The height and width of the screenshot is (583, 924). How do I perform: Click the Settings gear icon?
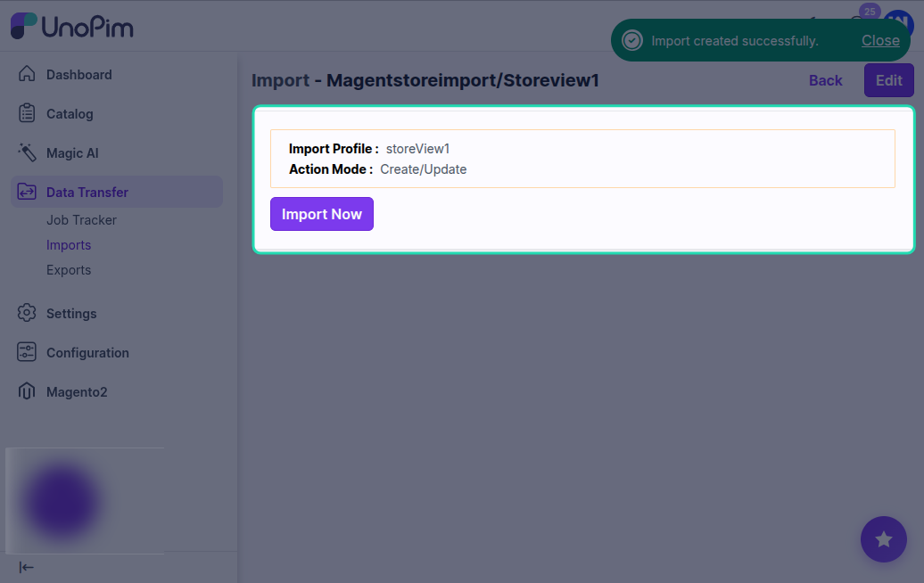(27, 313)
